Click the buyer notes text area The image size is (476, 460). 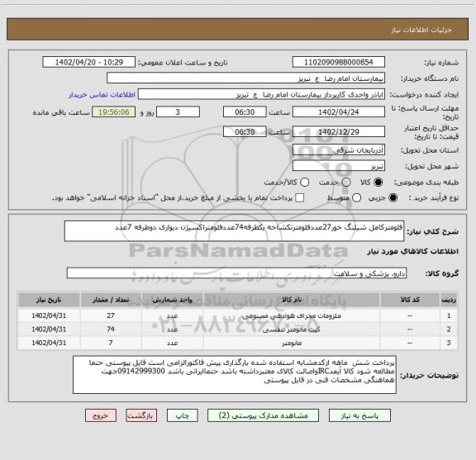click(x=235, y=375)
